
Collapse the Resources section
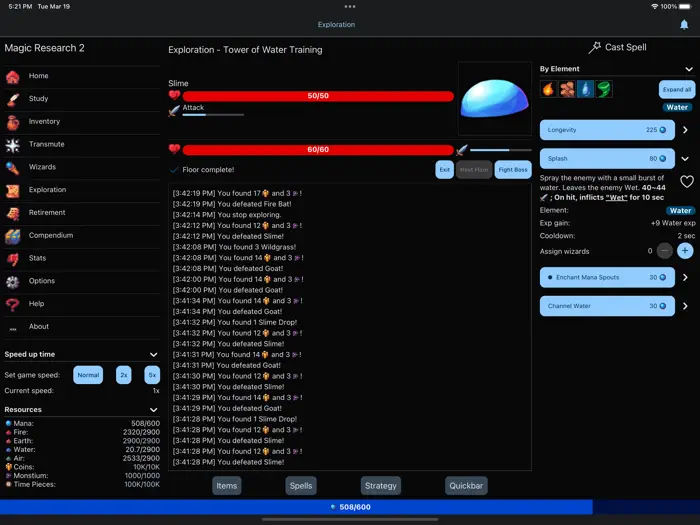point(154,410)
